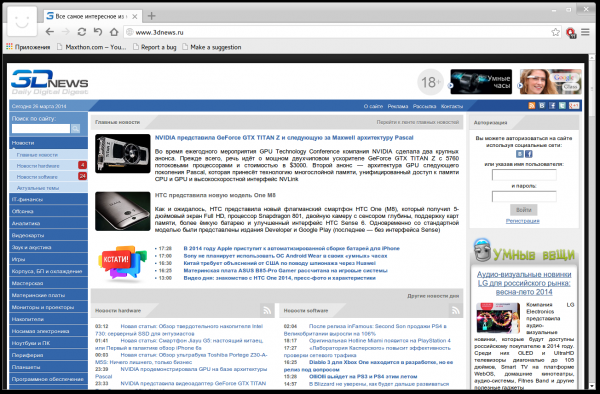The image size is (600, 394).
Task: Open the Maxthon.com bookmark
Action: 91,47
